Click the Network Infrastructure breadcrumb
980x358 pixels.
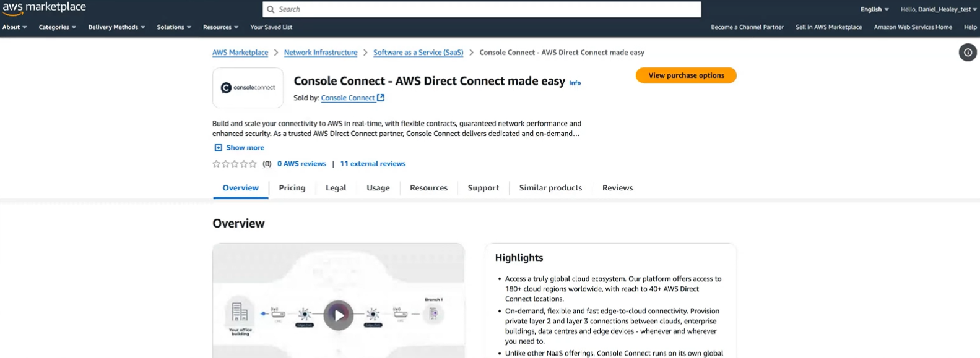click(x=321, y=53)
